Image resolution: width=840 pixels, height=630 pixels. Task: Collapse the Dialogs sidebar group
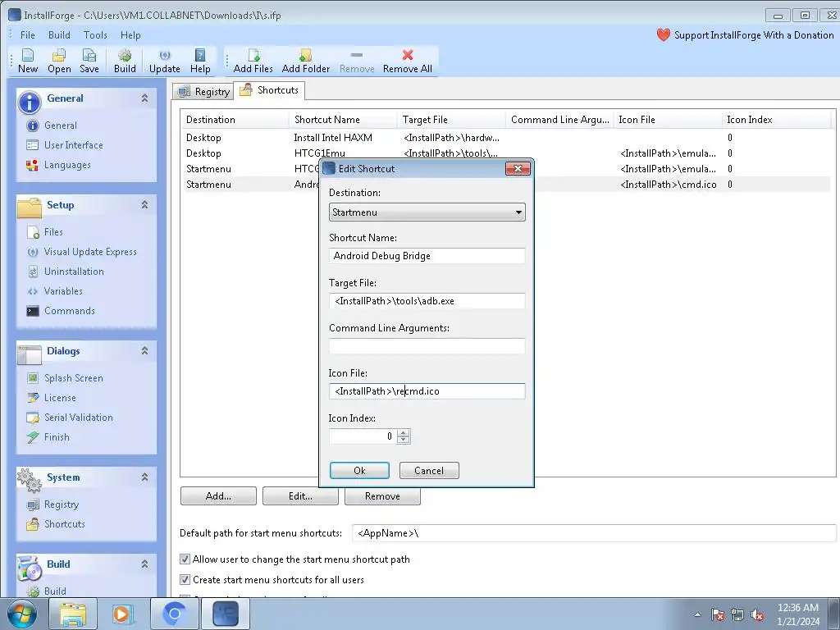click(144, 350)
